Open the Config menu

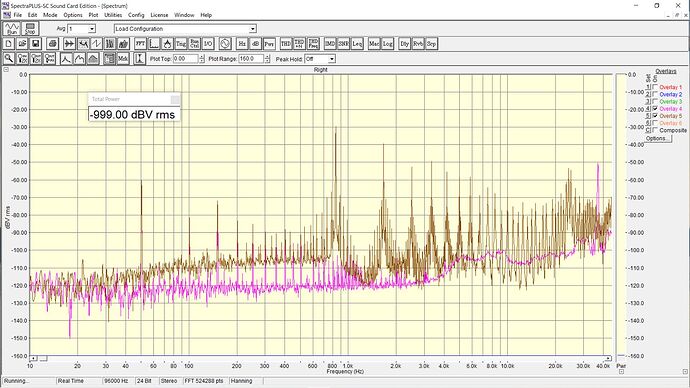pyautogui.click(x=136, y=15)
